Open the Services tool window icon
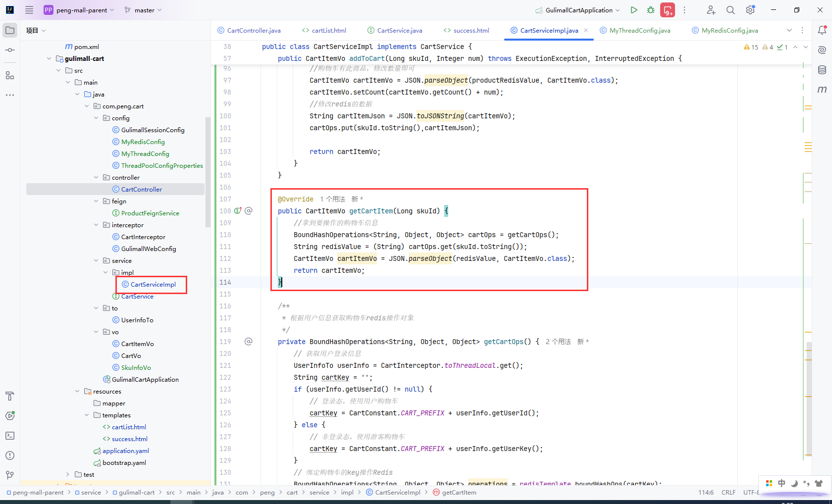The image size is (832, 504). coord(10,416)
